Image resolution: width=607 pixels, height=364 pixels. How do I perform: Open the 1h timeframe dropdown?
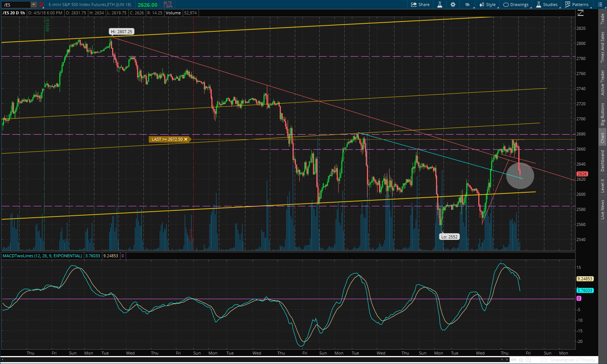tap(467, 5)
